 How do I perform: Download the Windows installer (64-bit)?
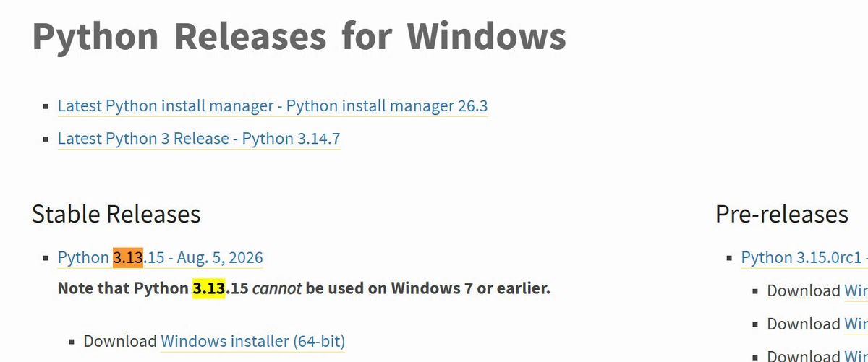coord(253,341)
